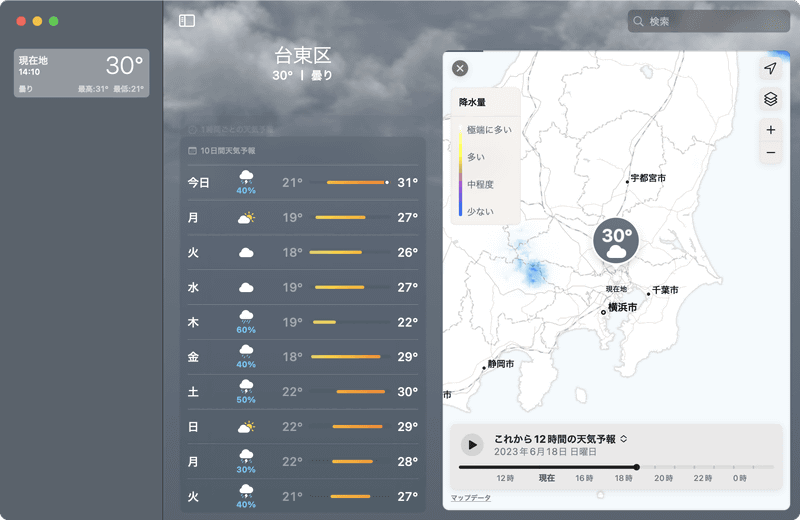Click the 今日 temperature range bar

[x=357, y=182]
